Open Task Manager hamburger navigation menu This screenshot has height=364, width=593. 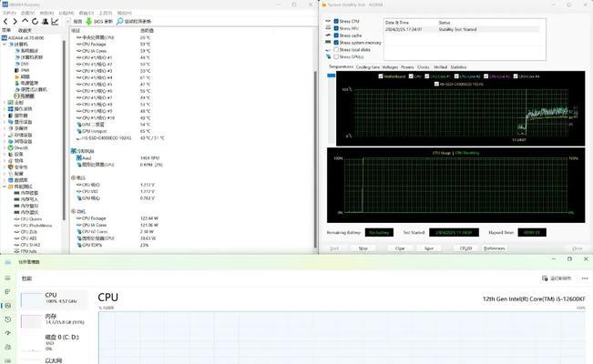(x=7, y=278)
